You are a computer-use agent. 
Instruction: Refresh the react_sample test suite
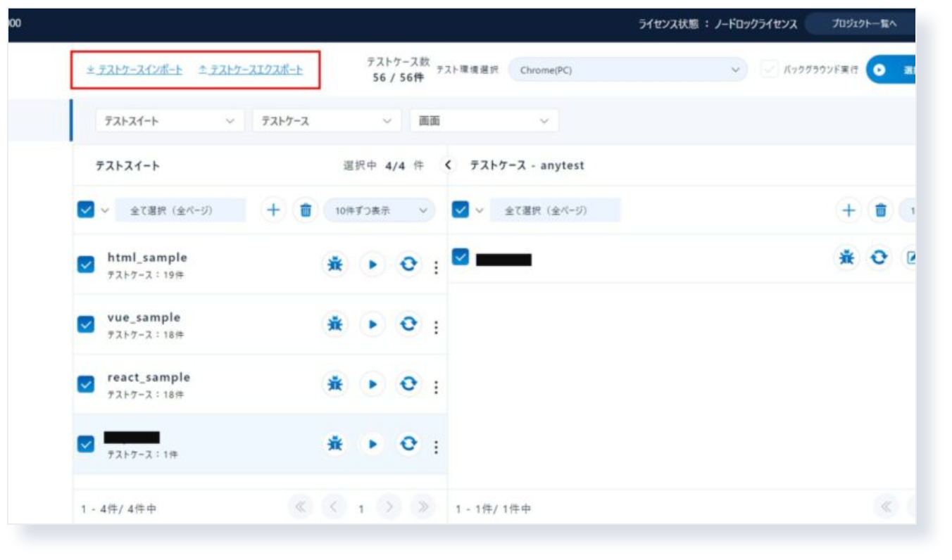408,383
